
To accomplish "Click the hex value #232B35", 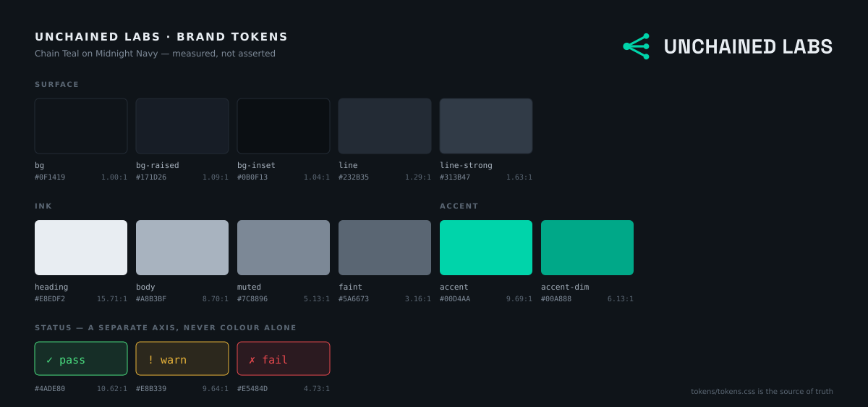I will 354,177.
